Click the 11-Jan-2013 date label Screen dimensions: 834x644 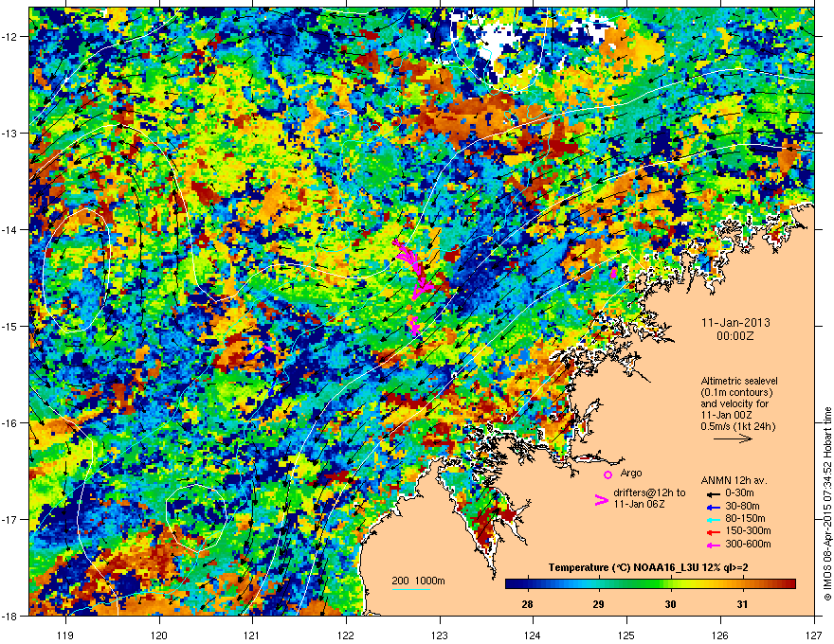pos(735,323)
